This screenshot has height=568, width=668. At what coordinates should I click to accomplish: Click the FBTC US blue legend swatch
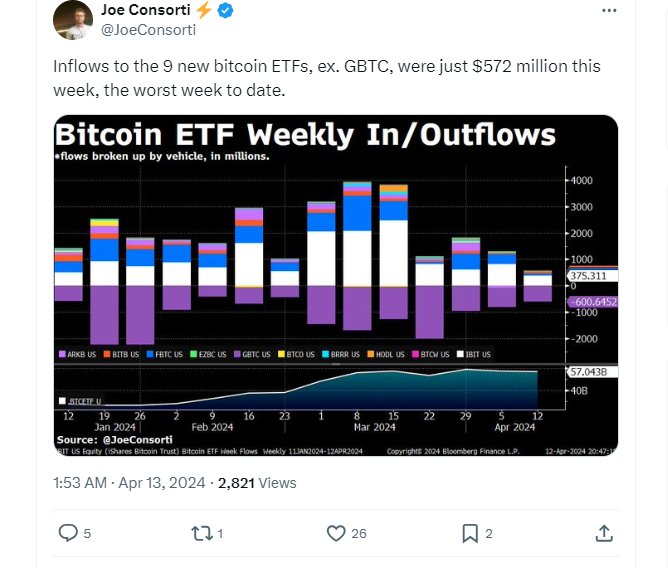150,354
